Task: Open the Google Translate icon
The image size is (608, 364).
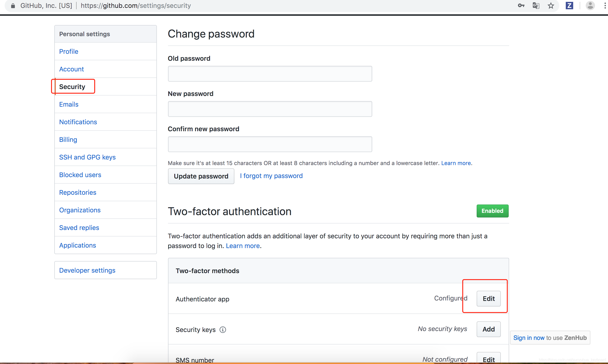Action: click(x=536, y=5)
